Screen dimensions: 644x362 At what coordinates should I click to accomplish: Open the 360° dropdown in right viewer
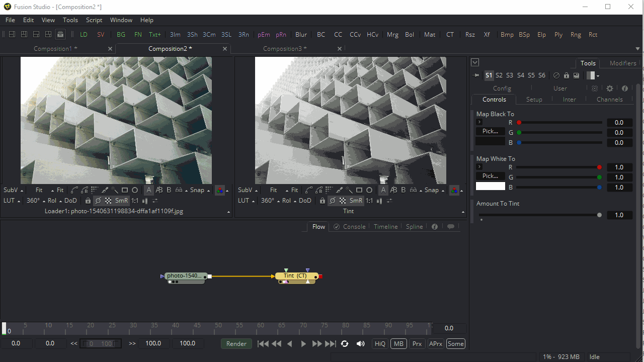pyautogui.click(x=270, y=201)
